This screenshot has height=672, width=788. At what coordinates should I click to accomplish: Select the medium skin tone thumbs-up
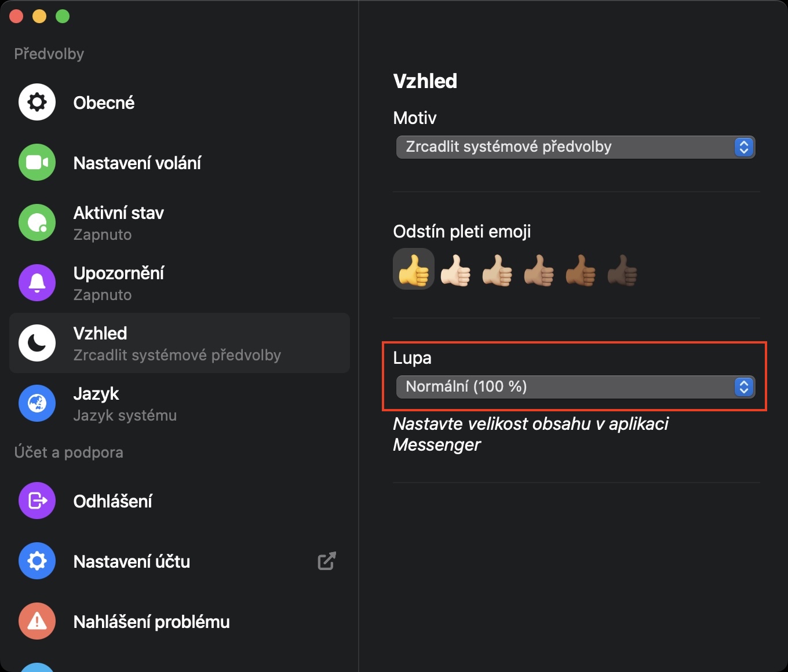(x=539, y=270)
